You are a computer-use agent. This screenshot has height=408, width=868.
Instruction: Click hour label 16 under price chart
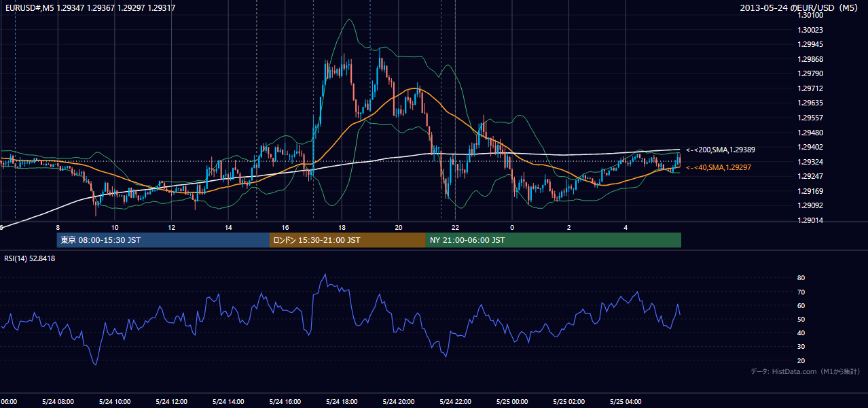click(285, 227)
